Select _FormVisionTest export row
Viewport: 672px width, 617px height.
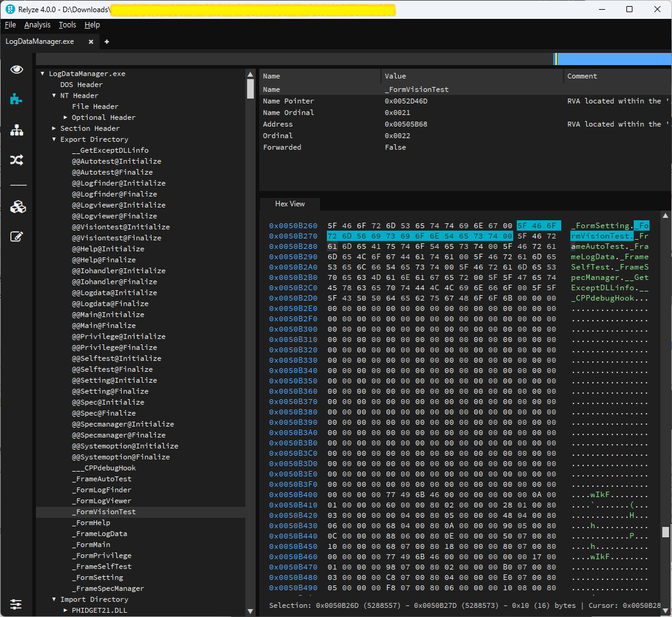click(141, 512)
